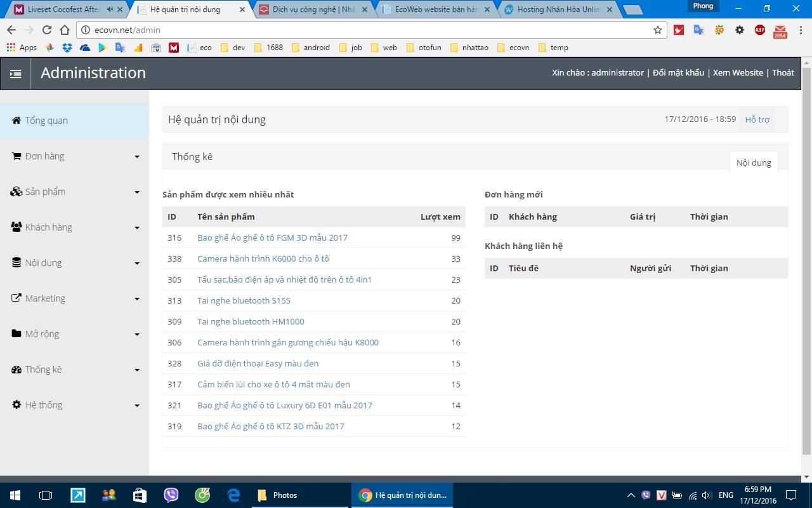Click the gear icon for Hệ thống
The width and height of the screenshot is (812, 508).
(16, 405)
